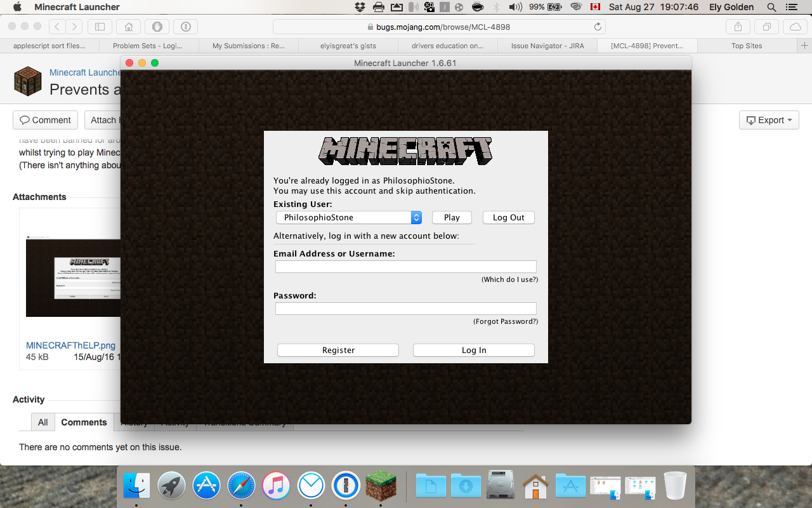Screen dimensions: 812x508
Task: Click Safari's address bar
Action: [439, 27]
